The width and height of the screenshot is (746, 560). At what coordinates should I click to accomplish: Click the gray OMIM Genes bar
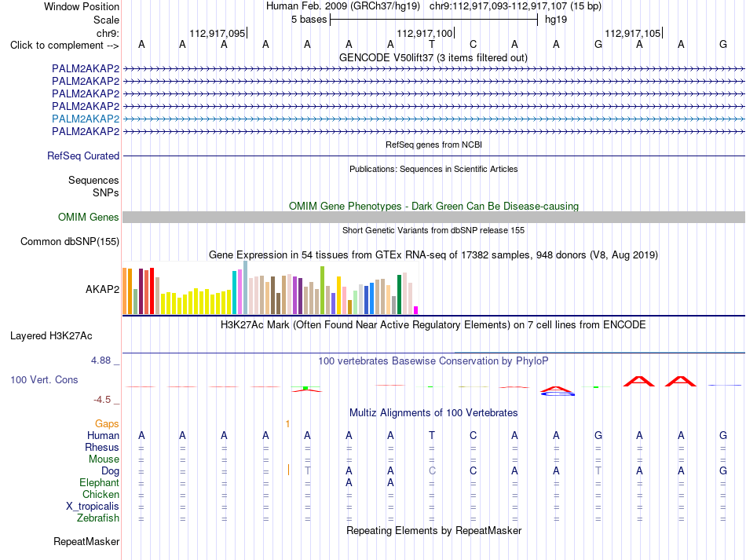coord(433,218)
